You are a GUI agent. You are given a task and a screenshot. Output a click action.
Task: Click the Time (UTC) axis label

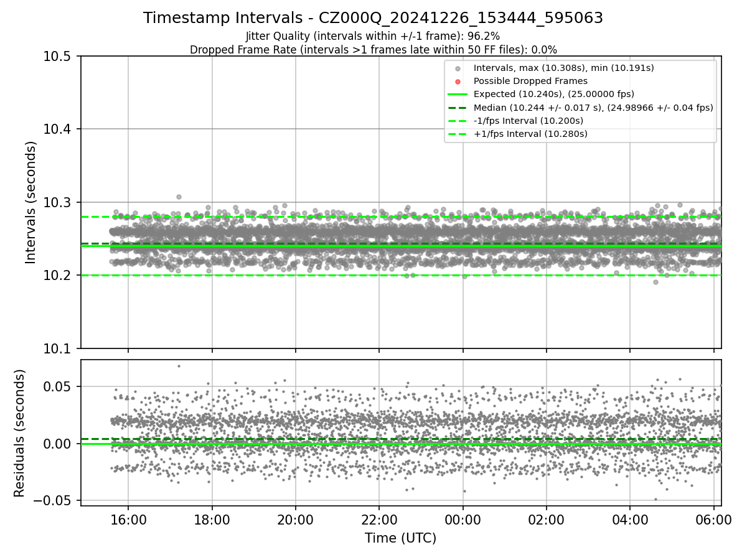click(x=401, y=538)
